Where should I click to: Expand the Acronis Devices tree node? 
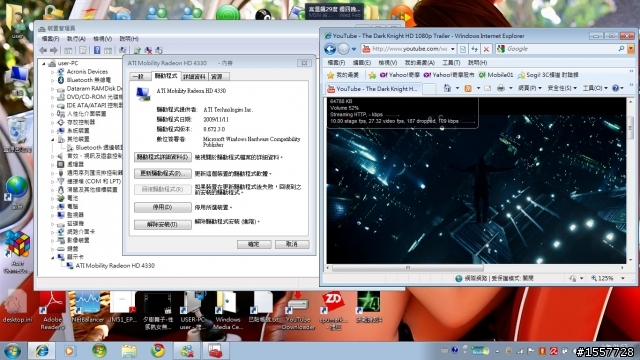coord(52,72)
